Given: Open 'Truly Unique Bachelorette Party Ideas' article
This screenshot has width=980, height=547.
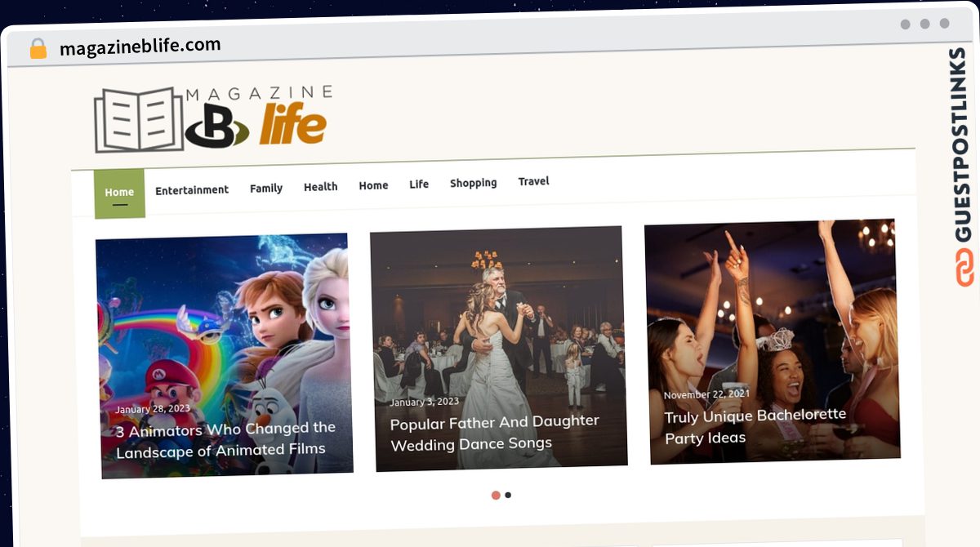Looking at the screenshot, I should pos(755,426).
